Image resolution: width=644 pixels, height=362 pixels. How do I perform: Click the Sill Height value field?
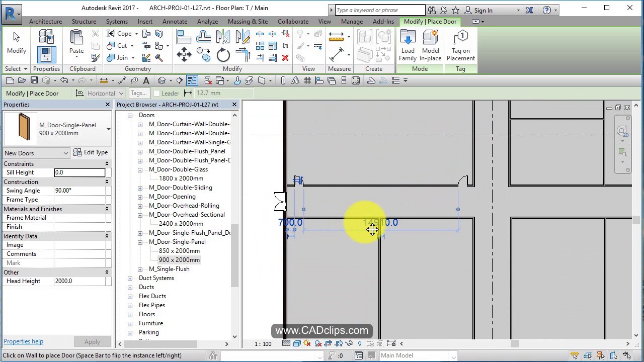coord(79,172)
